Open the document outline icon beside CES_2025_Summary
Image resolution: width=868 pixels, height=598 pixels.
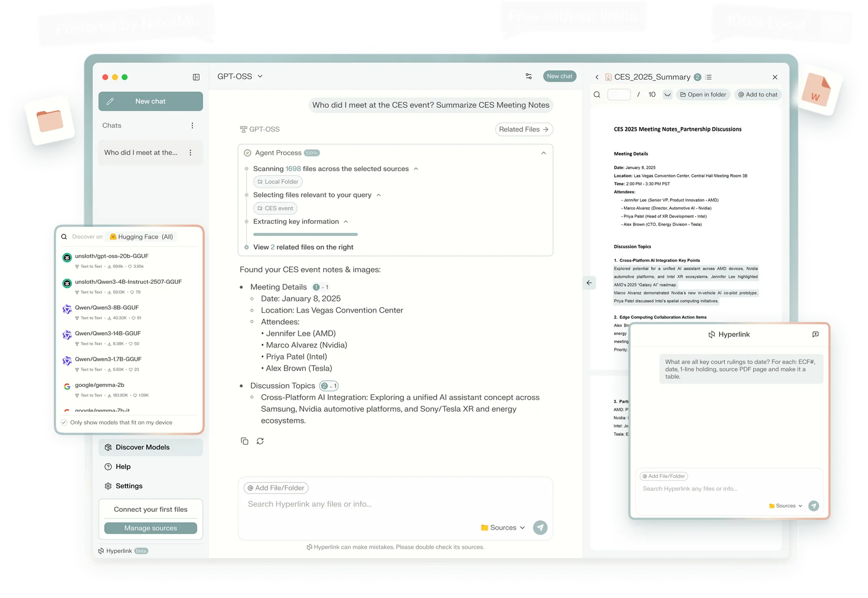click(x=709, y=77)
